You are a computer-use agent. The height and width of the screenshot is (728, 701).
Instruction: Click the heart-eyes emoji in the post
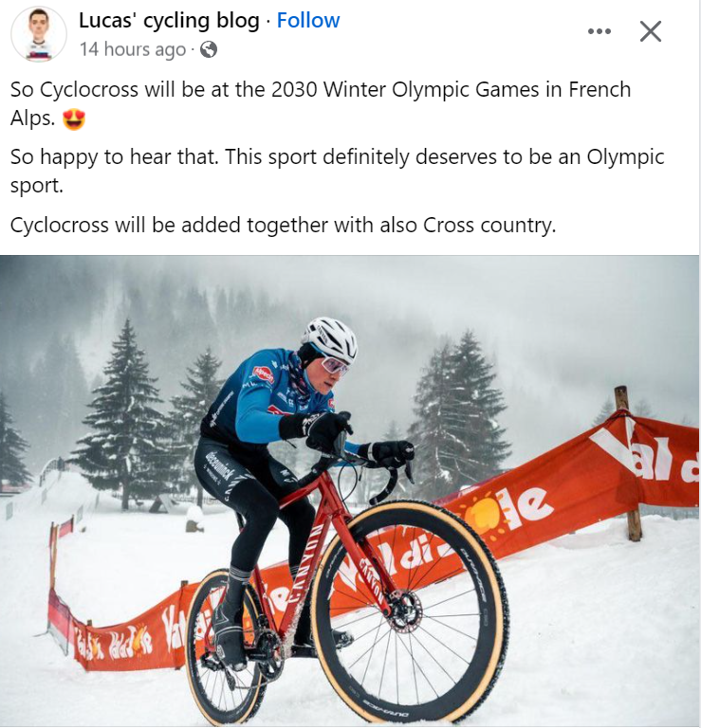[x=73, y=119]
